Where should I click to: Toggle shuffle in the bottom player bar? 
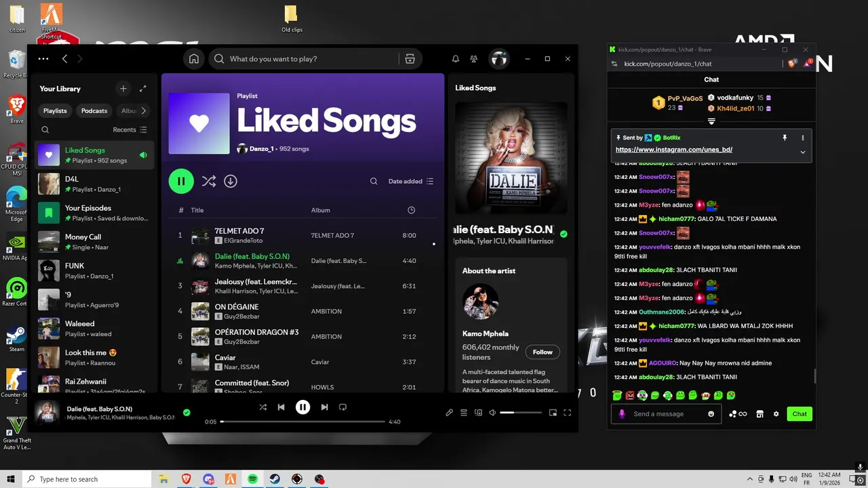pyautogui.click(x=262, y=407)
